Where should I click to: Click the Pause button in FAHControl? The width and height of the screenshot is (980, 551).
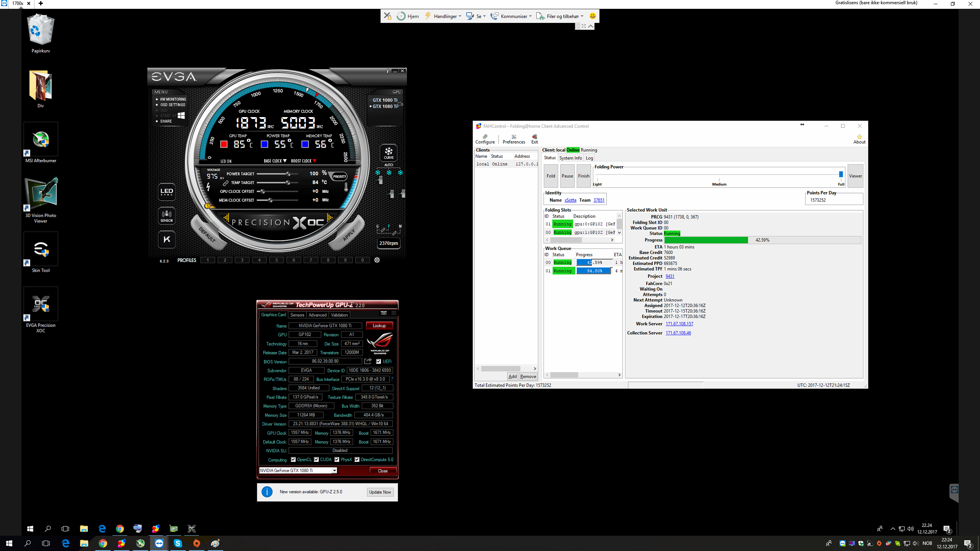pyautogui.click(x=567, y=176)
